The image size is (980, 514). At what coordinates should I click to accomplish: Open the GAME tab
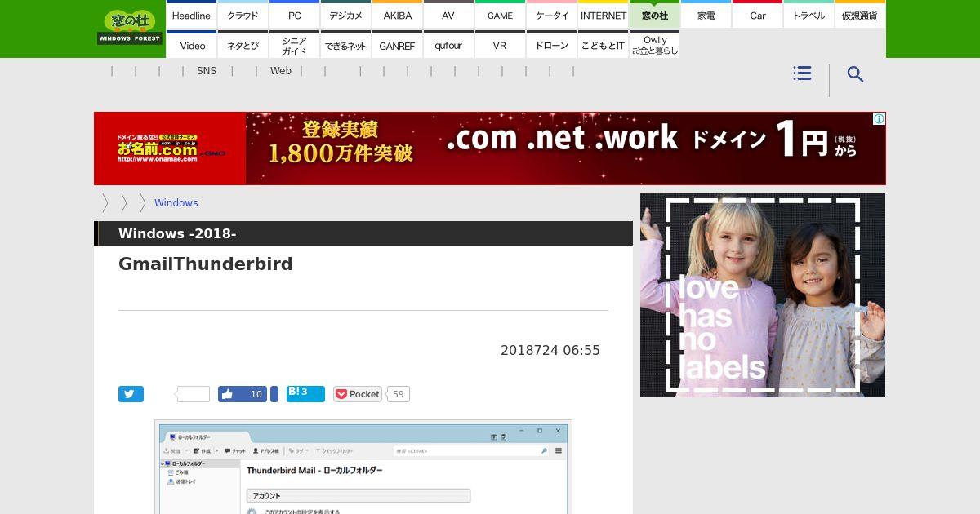pos(500,15)
